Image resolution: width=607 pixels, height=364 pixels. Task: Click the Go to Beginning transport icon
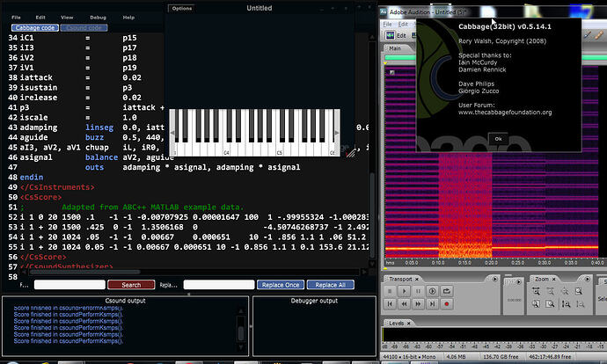click(390, 304)
